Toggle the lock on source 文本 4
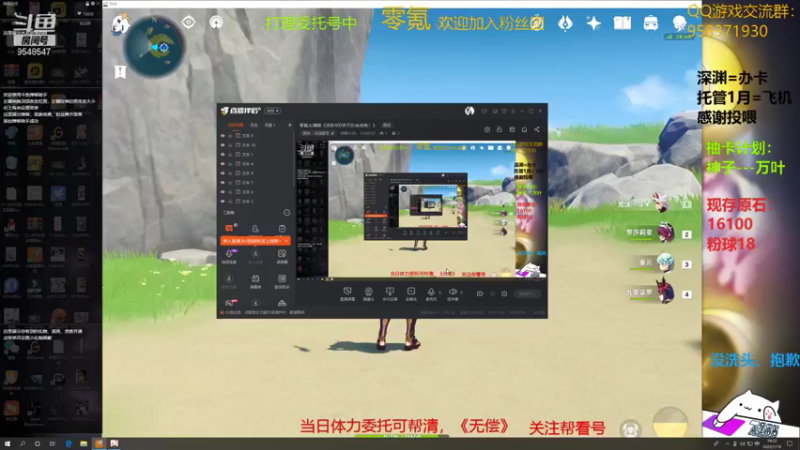 (230, 164)
